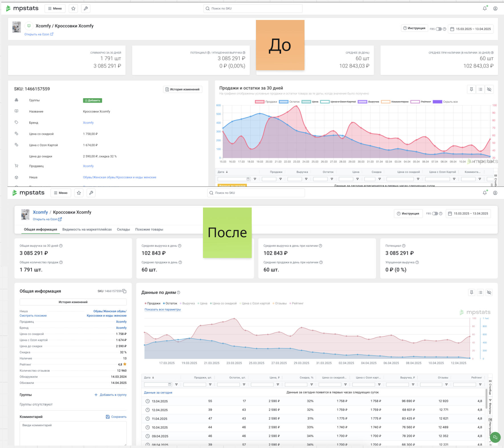
Task: Toggle the FBS switch in lower screenshot
Action: click(x=435, y=213)
